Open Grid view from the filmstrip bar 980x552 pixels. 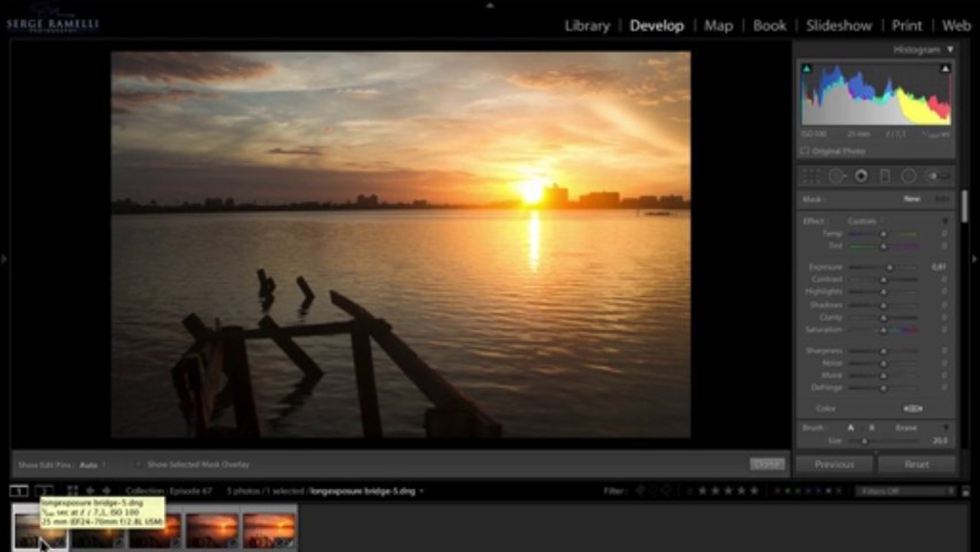click(72, 491)
